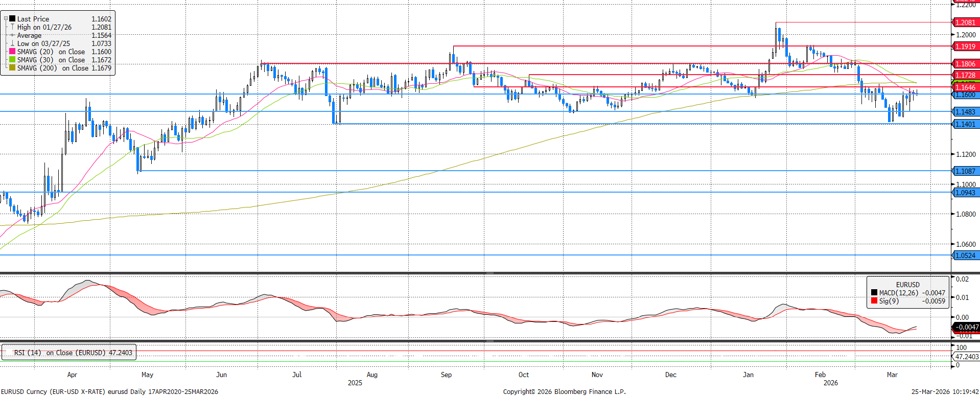Click the RSI 47.2403 value tag

pos(966,357)
